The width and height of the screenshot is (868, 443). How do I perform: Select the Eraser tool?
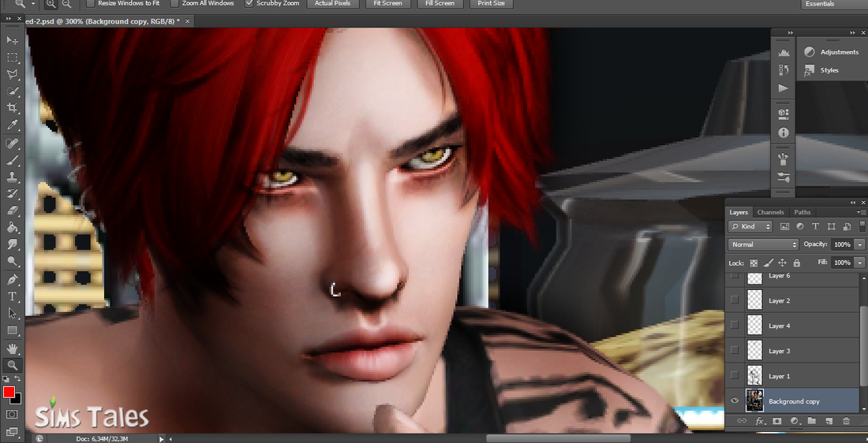click(12, 210)
